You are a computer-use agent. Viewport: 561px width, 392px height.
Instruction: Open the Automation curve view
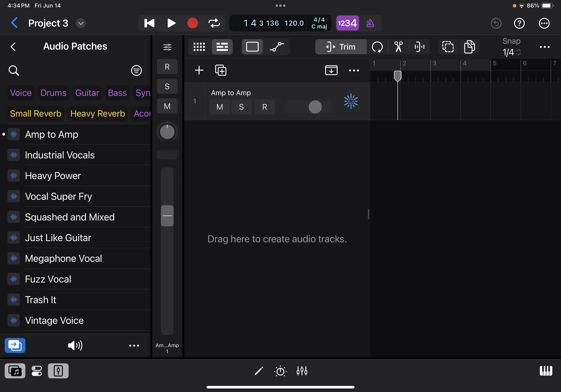pos(277,47)
